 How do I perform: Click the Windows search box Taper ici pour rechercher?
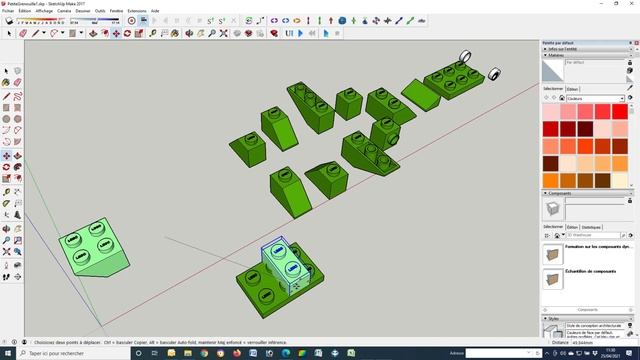tap(73, 353)
